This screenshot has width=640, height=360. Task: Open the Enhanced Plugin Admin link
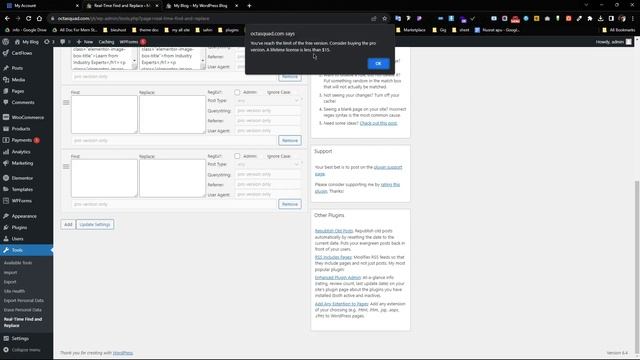point(338,278)
